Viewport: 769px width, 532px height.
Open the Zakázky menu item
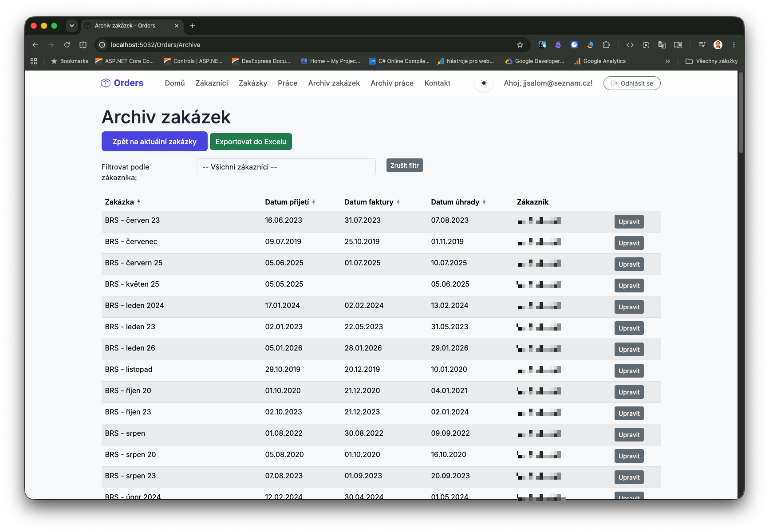pyautogui.click(x=253, y=83)
